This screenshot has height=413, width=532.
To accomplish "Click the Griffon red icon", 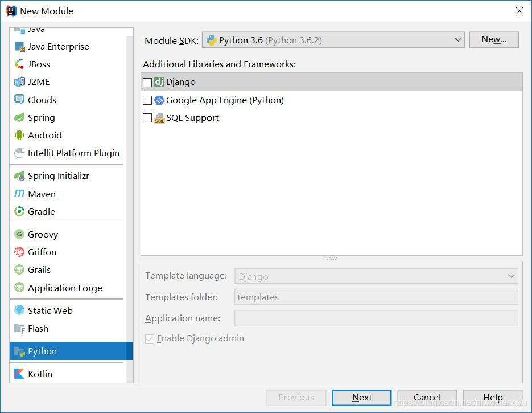I will tap(19, 252).
